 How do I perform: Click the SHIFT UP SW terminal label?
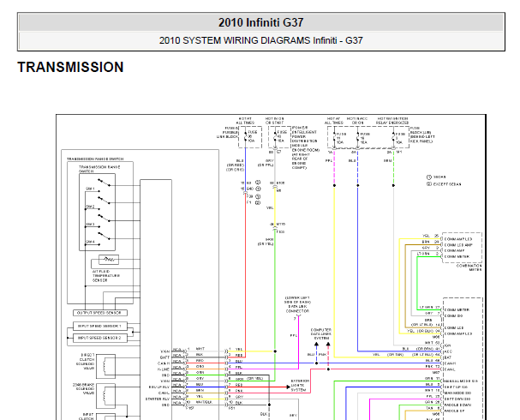pos(456,387)
